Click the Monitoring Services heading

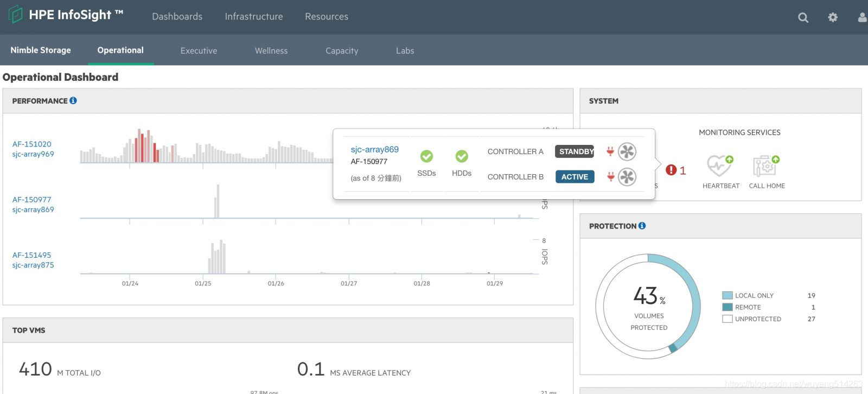tap(739, 132)
